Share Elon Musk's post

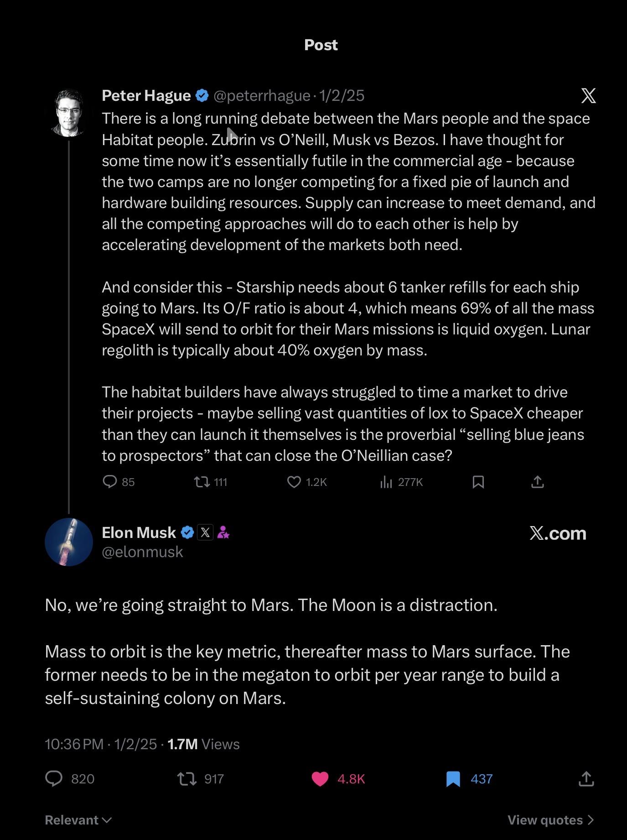coord(586,778)
